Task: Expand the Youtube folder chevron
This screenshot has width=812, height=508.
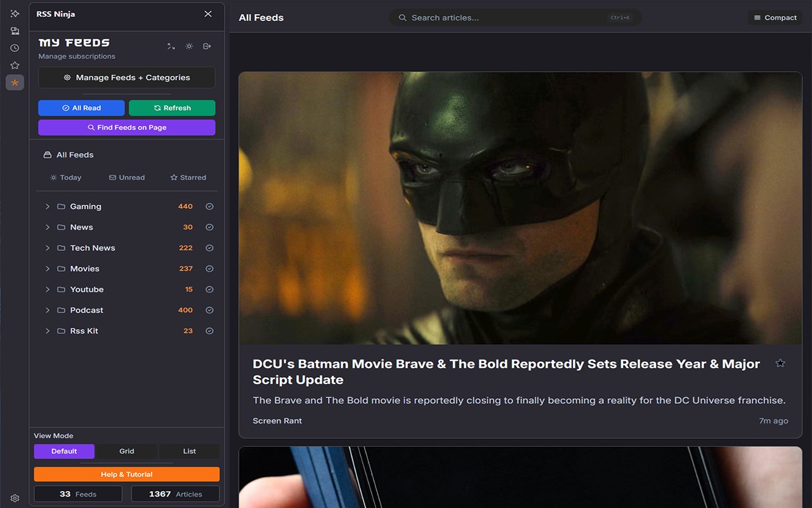Action: (x=48, y=290)
